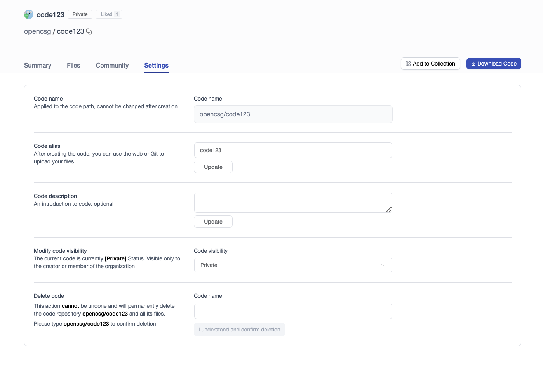The width and height of the screenshot is (543, 392).
Task: Click inside the code description textarea
Action: point(293,202)
